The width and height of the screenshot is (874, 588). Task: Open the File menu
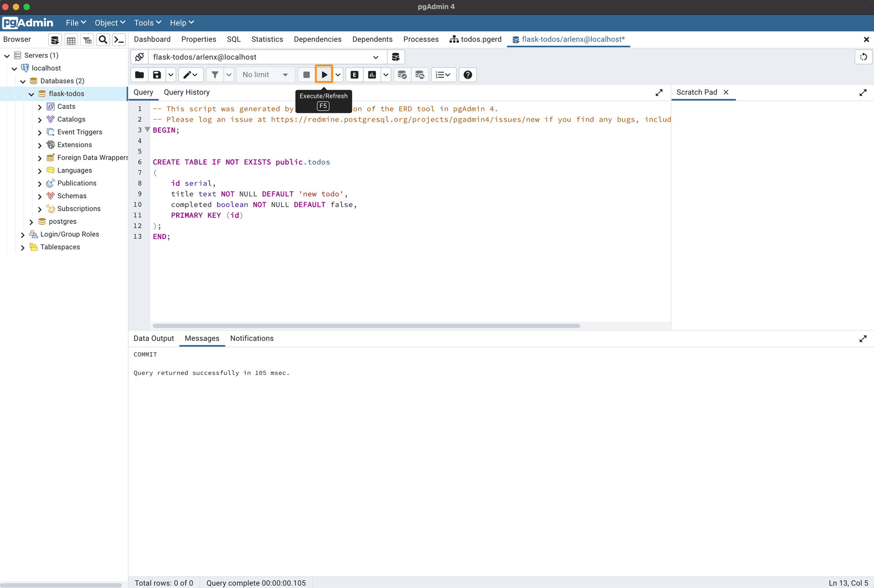click(76, 23)
